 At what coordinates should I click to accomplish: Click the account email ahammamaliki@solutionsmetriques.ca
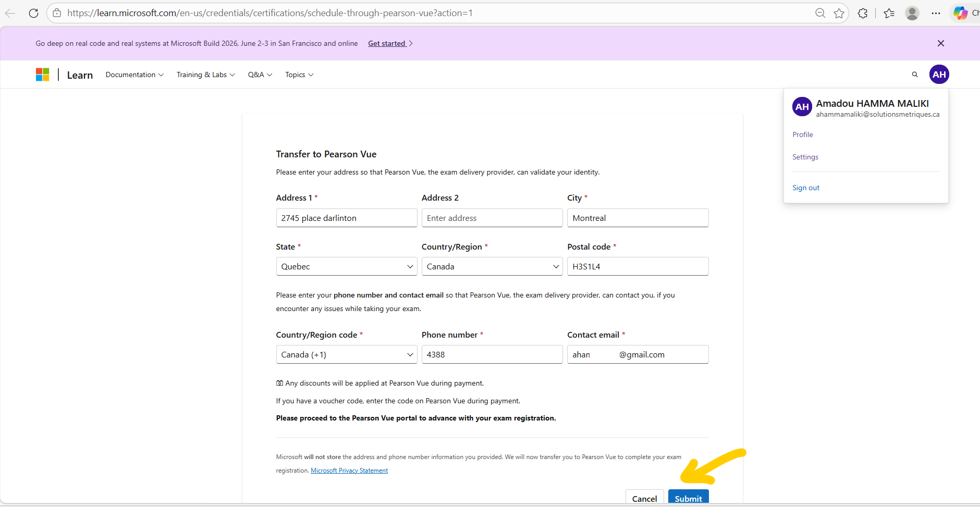(878, 115)
